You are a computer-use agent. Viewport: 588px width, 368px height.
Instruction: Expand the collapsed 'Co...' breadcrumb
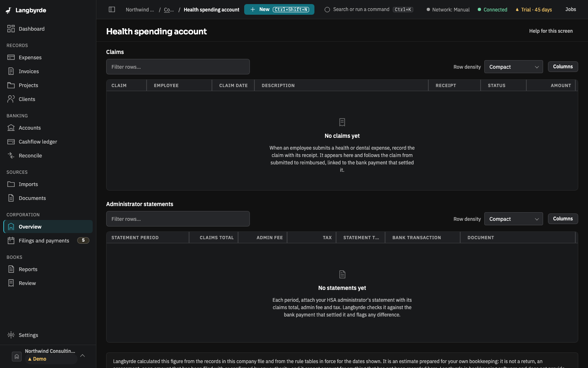[x=169, y=9]
